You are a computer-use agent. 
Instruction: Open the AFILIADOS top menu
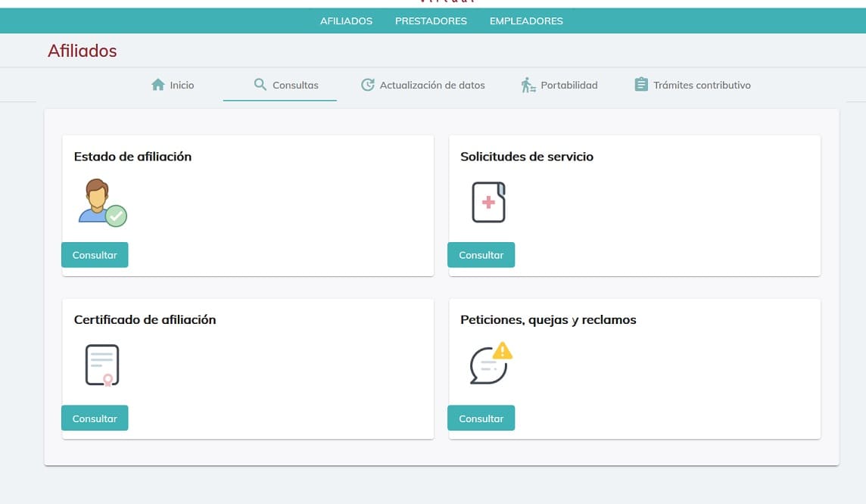point(346,21)
